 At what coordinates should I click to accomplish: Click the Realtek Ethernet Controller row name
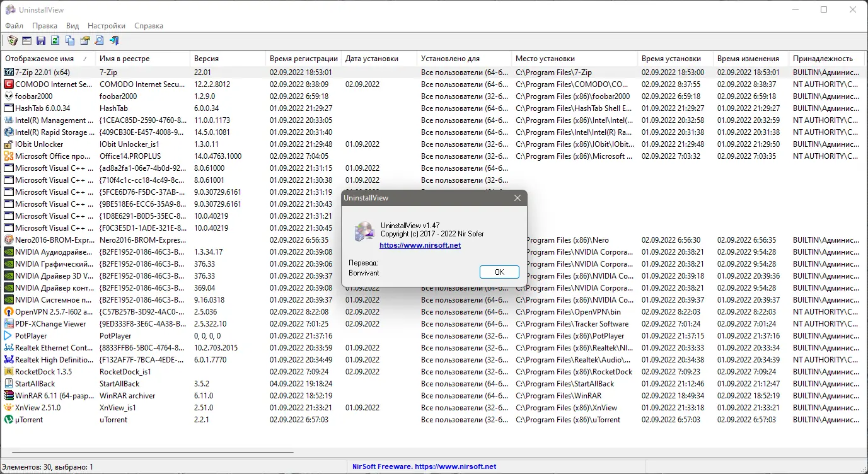click(x=54, y=348)
